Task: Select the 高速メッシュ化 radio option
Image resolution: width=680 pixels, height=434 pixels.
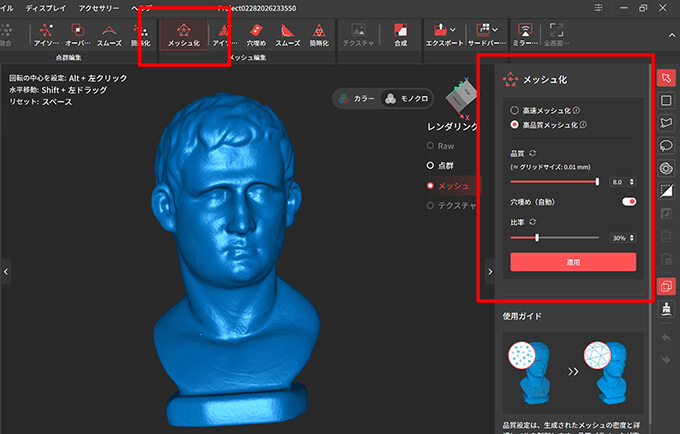Action: tap(515, 110)
